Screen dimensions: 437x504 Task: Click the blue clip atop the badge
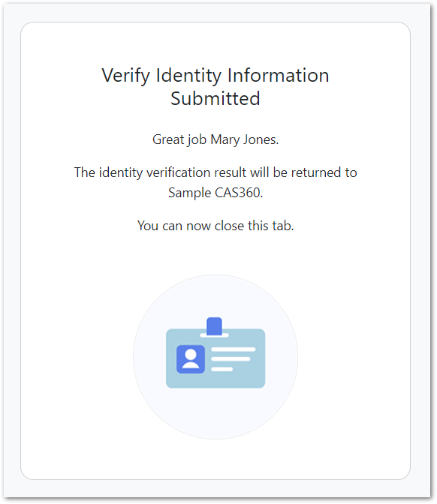pos(214,326)
